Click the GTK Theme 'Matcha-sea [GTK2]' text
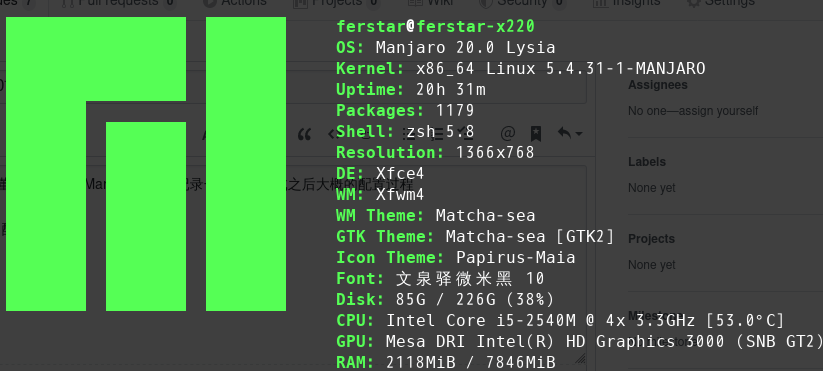 tap(530, 237)
